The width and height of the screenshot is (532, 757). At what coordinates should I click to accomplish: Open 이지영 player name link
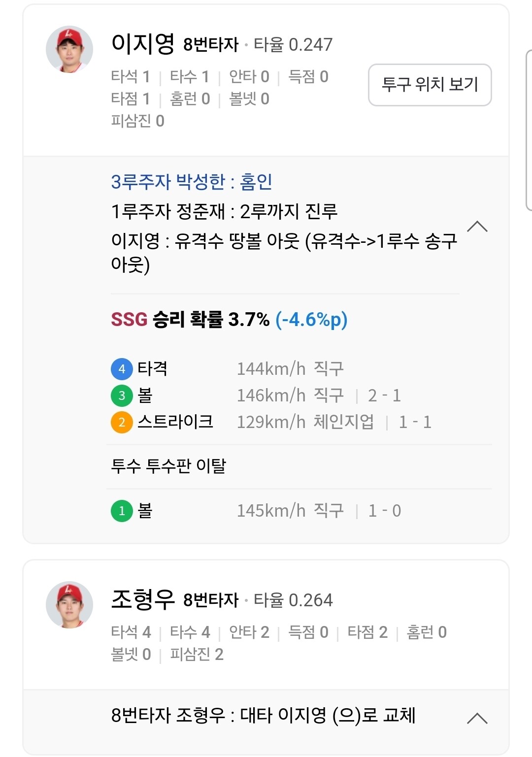143,43
